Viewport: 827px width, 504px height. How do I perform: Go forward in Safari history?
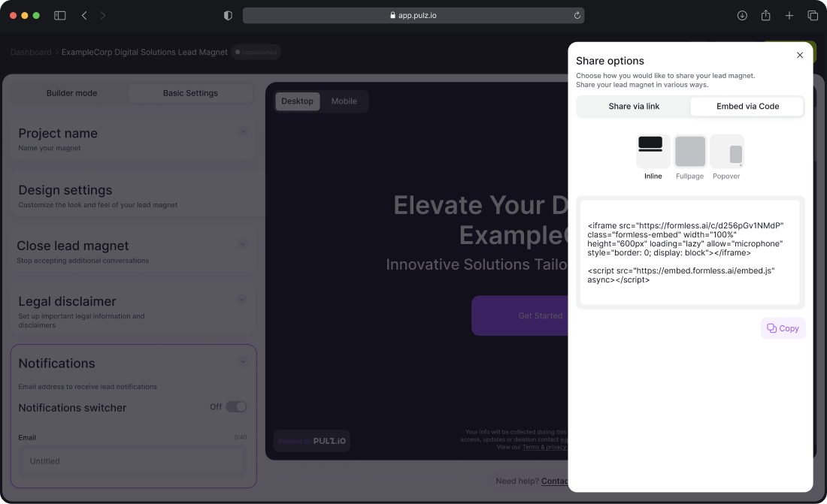click(x=103, y=15)
